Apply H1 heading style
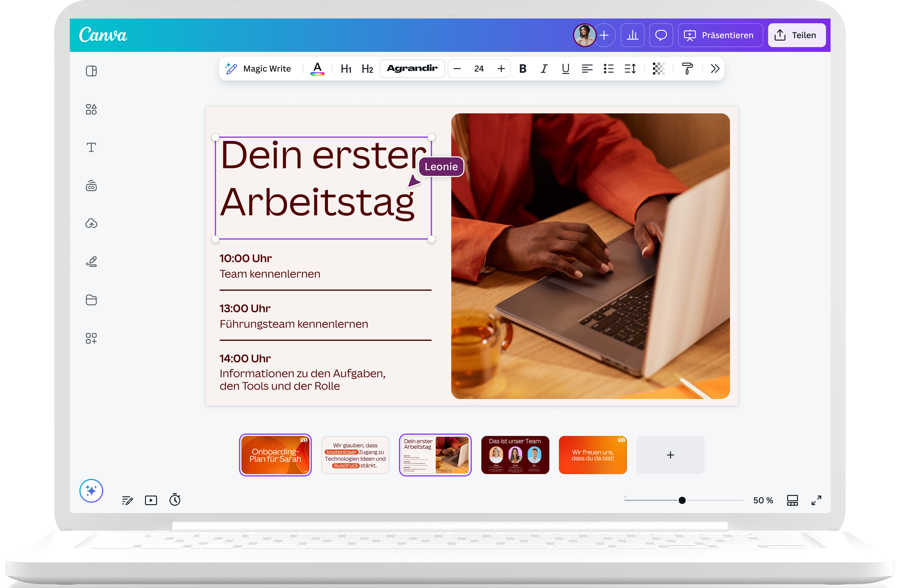The height and width of the screenshot is (588, 900). pyautogui.click(x=346, y=68)
